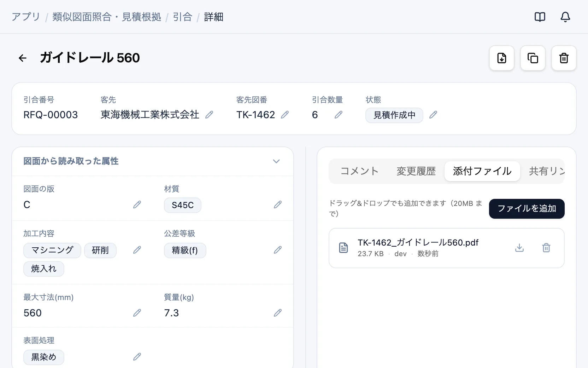Click the 詳細 breadcrumb text
The width and height of the screenshot is (588, 368).
tap(214, 17)
